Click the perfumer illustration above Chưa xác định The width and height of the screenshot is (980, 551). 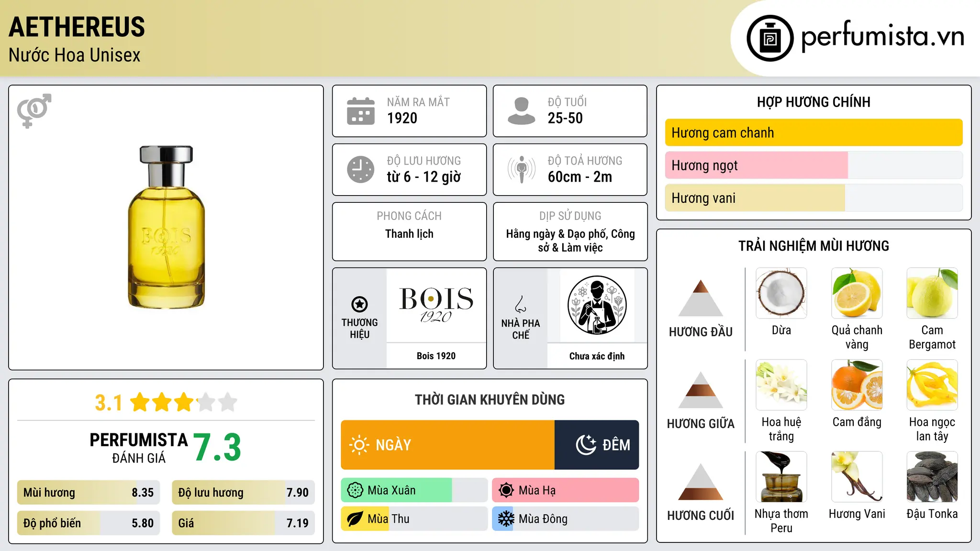[x=597, y=305]
